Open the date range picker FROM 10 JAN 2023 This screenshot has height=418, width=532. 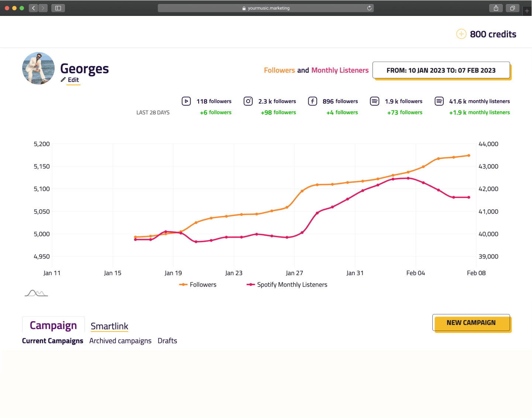click(x=441, y=70)
